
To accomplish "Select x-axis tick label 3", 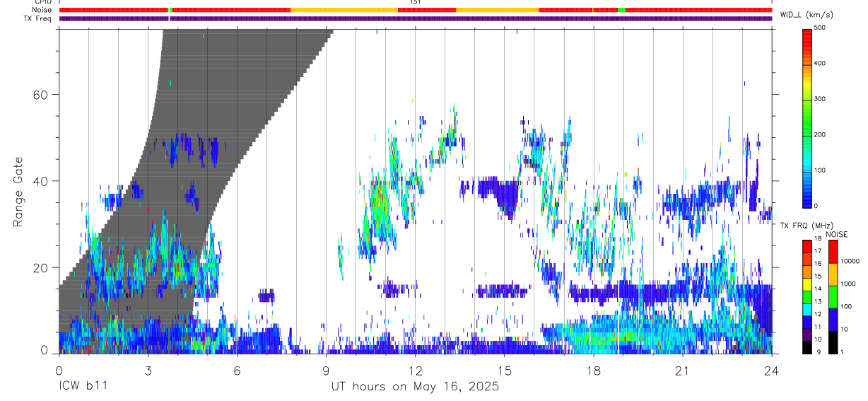I will point(148,371).
